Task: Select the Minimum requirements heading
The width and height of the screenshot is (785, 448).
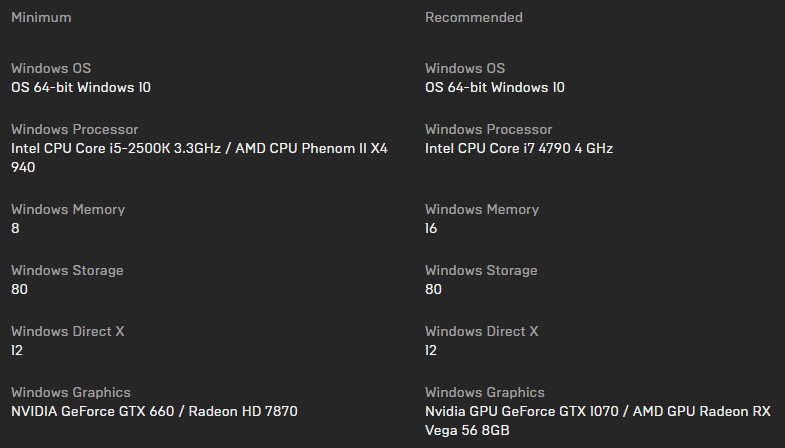Action: click(x=41, y=17)
